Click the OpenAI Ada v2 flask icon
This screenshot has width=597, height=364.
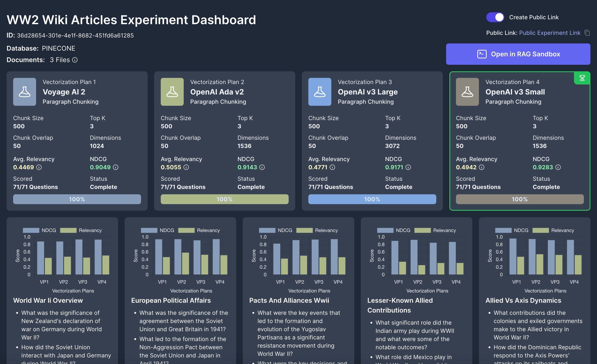point(172,92)
